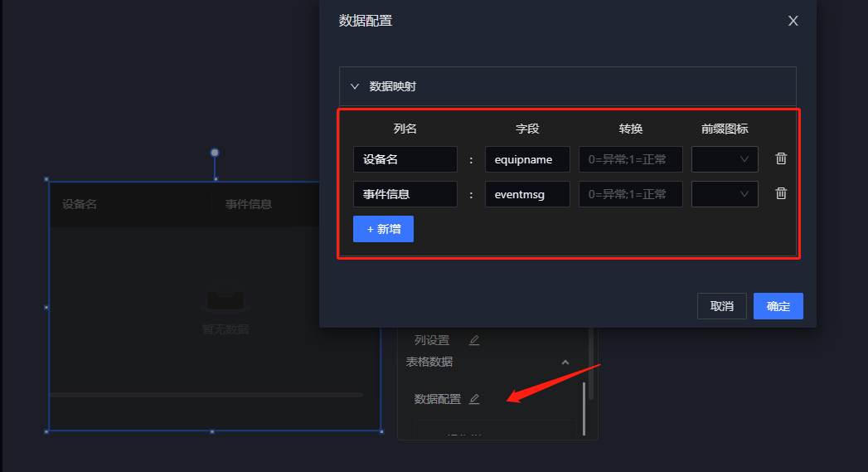Edit the 设备名 column name field
This screenshot has width=868, height=472.
coord(405,159)
